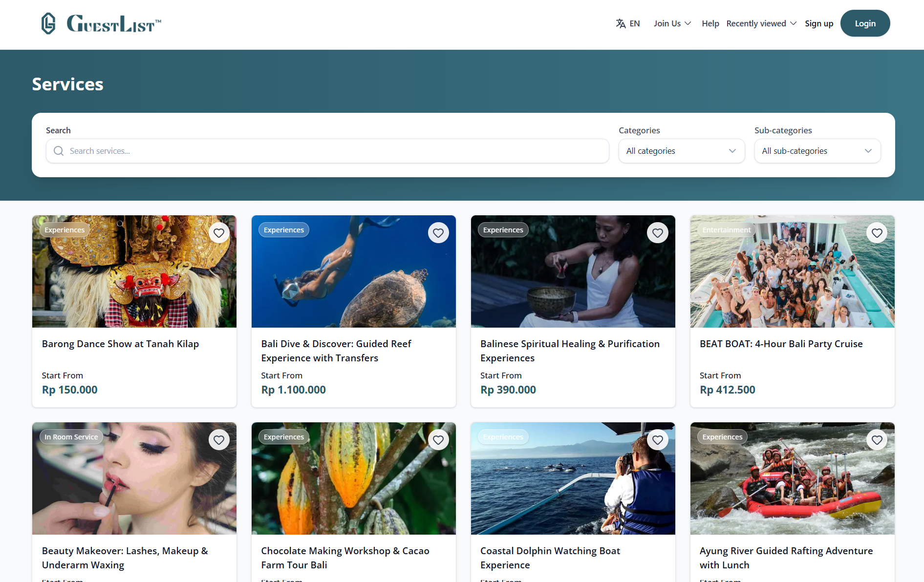Click the Experiences tag on Bali Dive card
The height and width of the screenshot is (582, 924).
284,230
